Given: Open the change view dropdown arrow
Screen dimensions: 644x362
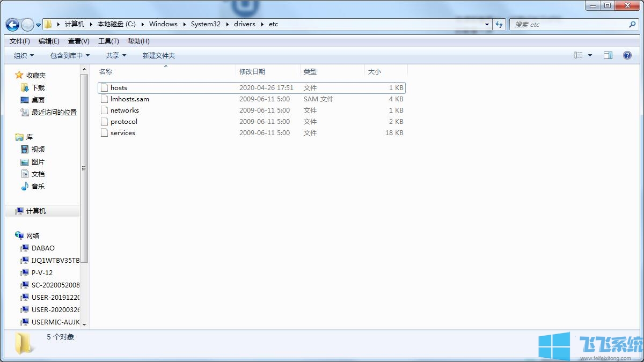Looking at the screenshot, I should click(589, 55).
